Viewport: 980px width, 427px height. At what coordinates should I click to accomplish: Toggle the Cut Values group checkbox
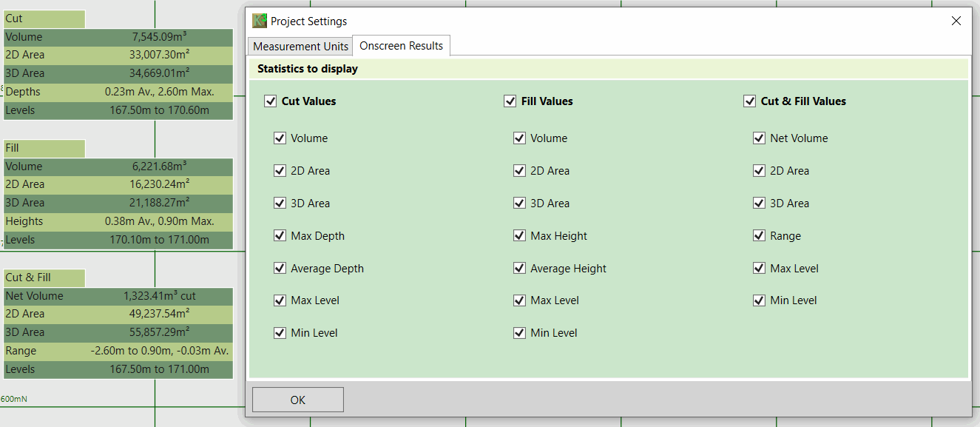coord(271,101)
